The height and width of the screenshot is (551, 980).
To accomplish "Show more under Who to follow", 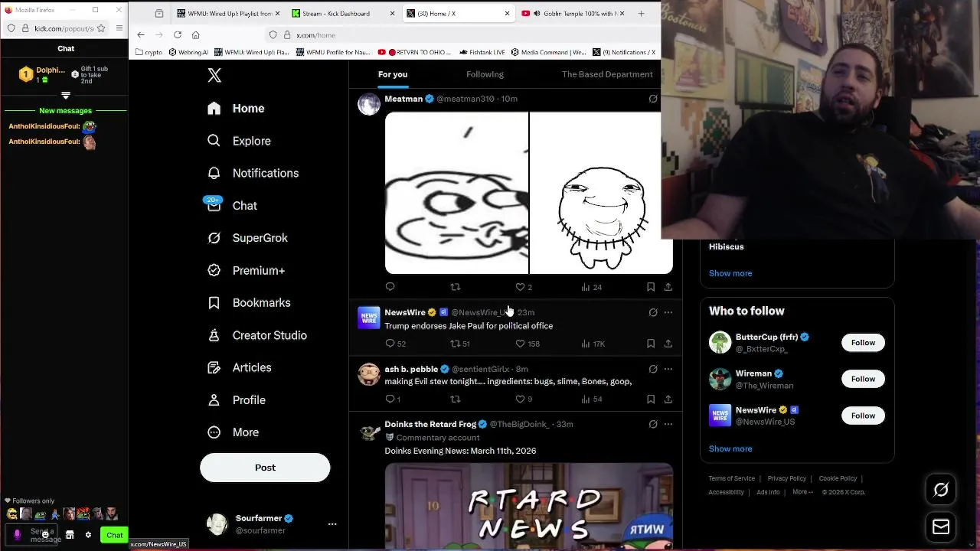I will [x=730, y=448].
